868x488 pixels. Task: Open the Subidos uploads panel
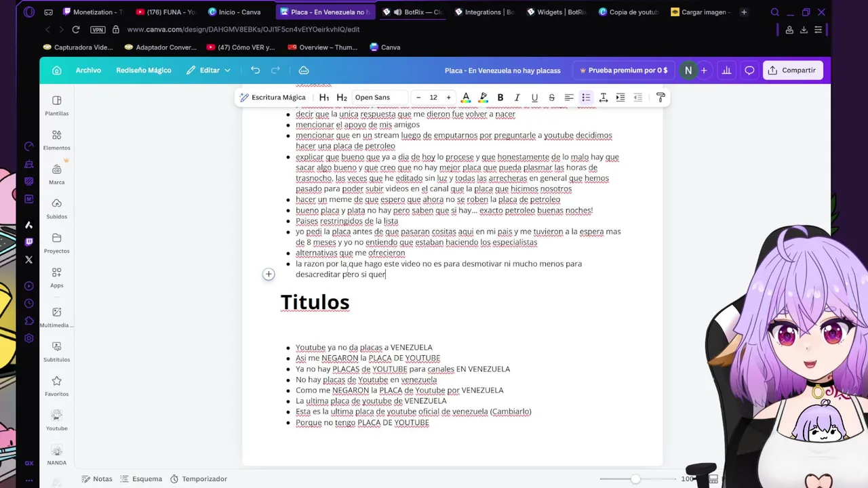pos(56,209)
